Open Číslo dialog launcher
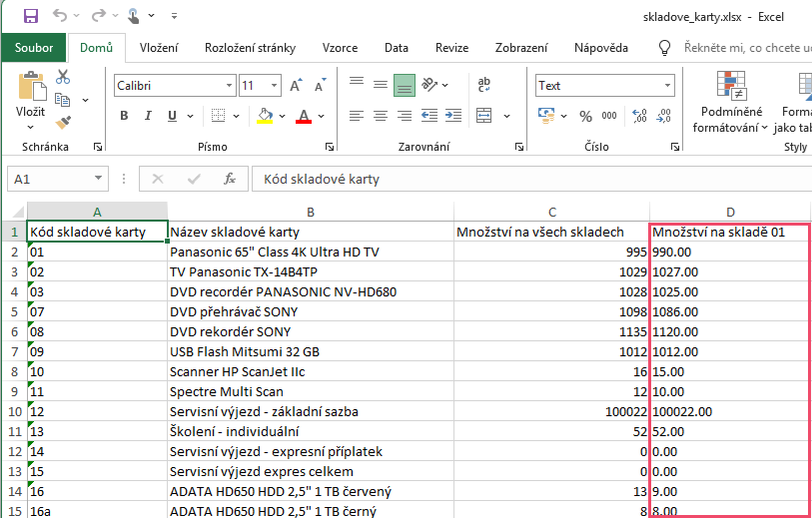Viewport: 812px width, 518px height. (675, 148)
